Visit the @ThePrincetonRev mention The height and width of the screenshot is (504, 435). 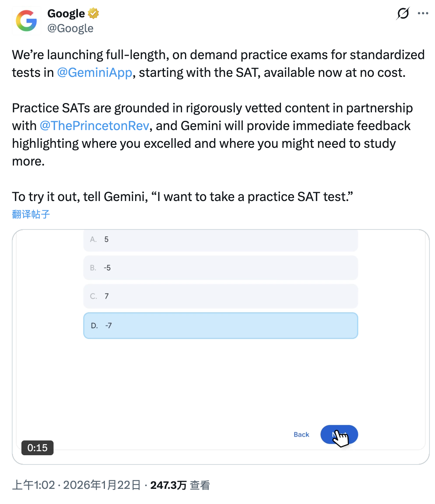(x=94, y=126)
